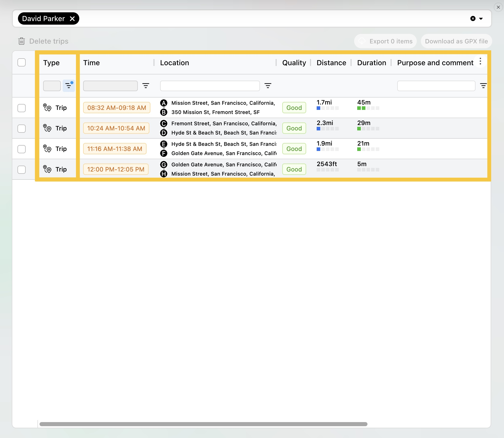Click the 45m duration bar indicator
The image size is (504, 438).
[x=368, y=108]
